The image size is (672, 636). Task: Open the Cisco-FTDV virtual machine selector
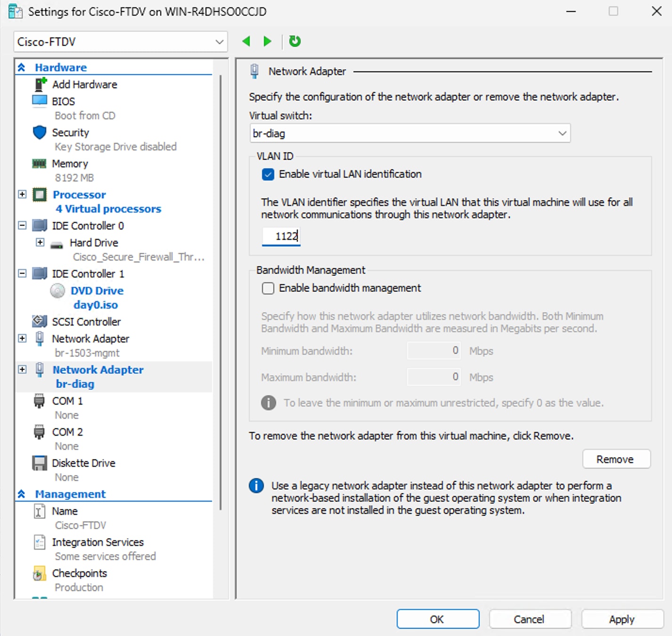120,42
